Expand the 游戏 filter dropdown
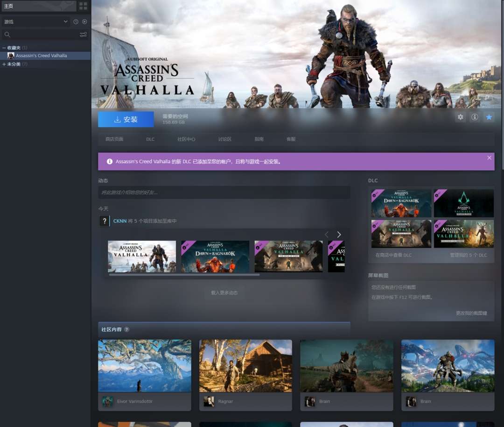This screenshot has height=427, width=504. (35, 21)
